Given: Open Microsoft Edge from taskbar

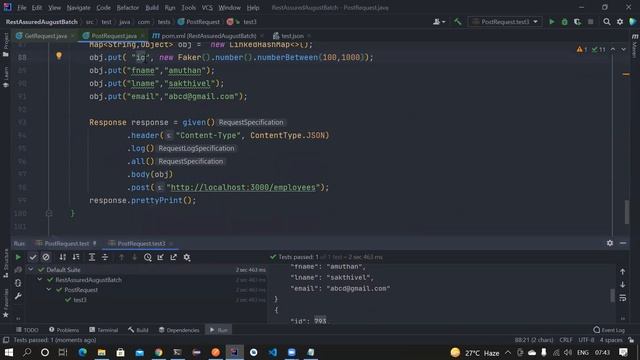Looking at the screenshot, I should tap(83, 352).
